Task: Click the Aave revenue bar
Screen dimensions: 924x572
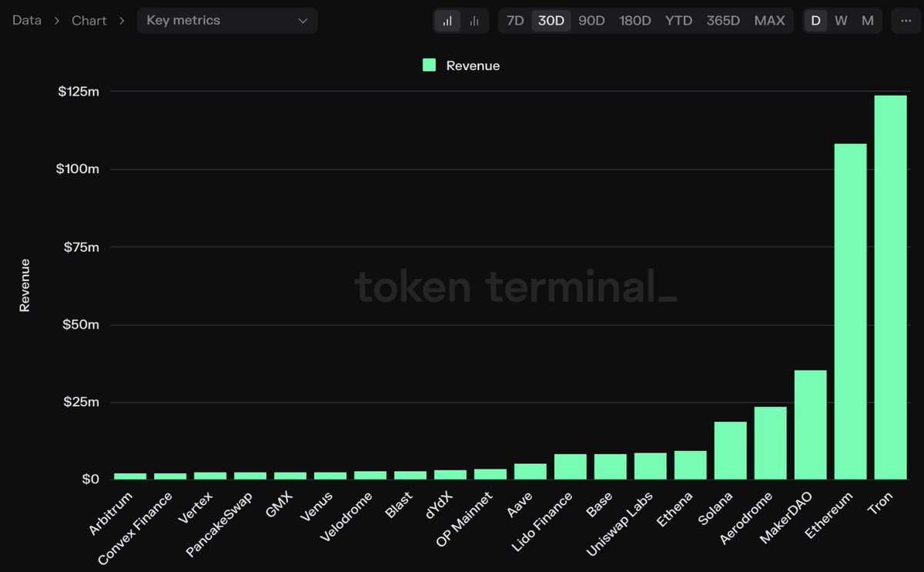Action: [x=530, y=471]
